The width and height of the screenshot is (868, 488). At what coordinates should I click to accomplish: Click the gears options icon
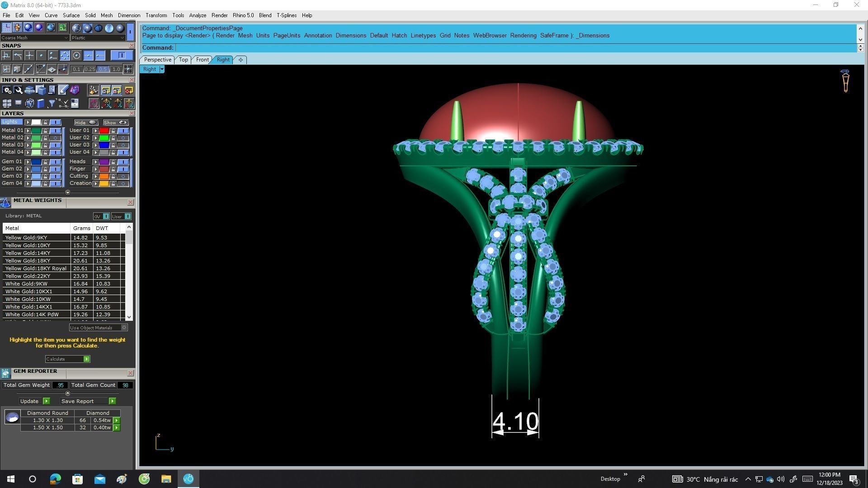pyautogui.click(x=7, y=90)
